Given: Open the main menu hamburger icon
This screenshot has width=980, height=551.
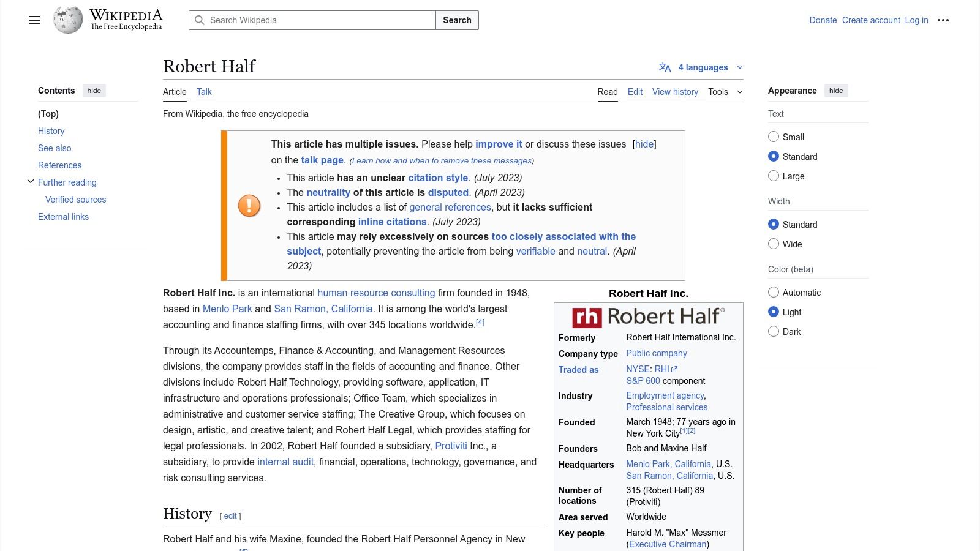Looking at the screenshot, I should click(x=34, y=20).
